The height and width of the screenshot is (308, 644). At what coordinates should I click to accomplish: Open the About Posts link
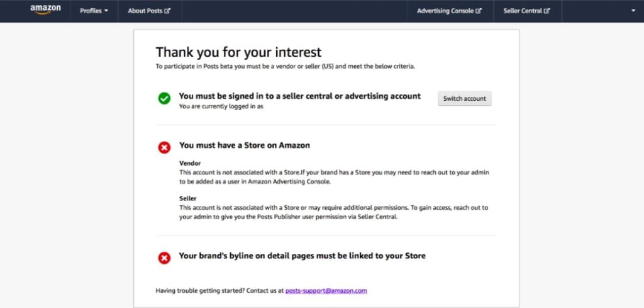(x=149, y=11)
